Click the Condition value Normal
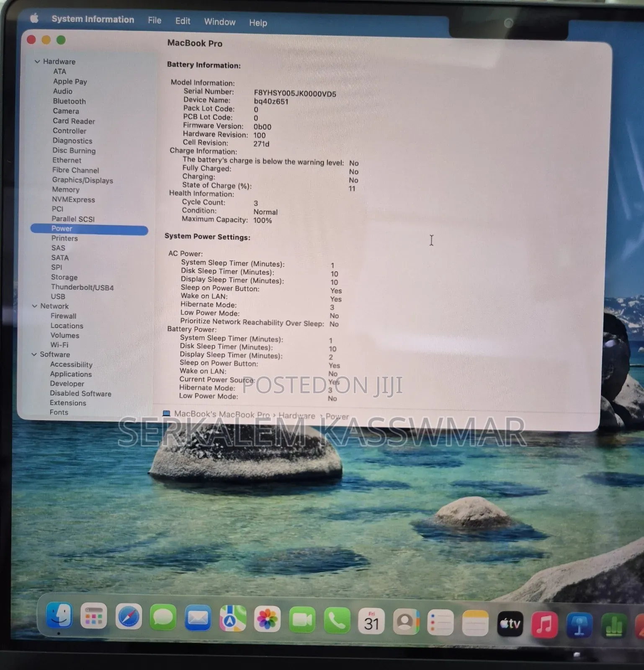This screenshot has width=644, height=670. point(265,212)
